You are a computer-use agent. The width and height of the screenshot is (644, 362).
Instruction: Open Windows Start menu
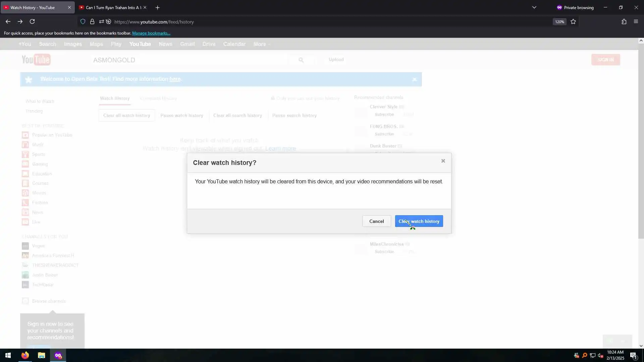tap(8, 355)
